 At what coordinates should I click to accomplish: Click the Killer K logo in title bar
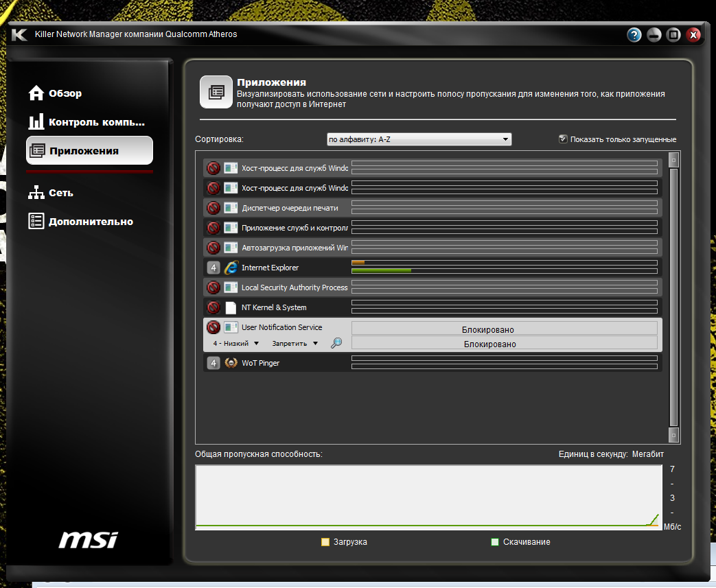(x=19, y=34)
